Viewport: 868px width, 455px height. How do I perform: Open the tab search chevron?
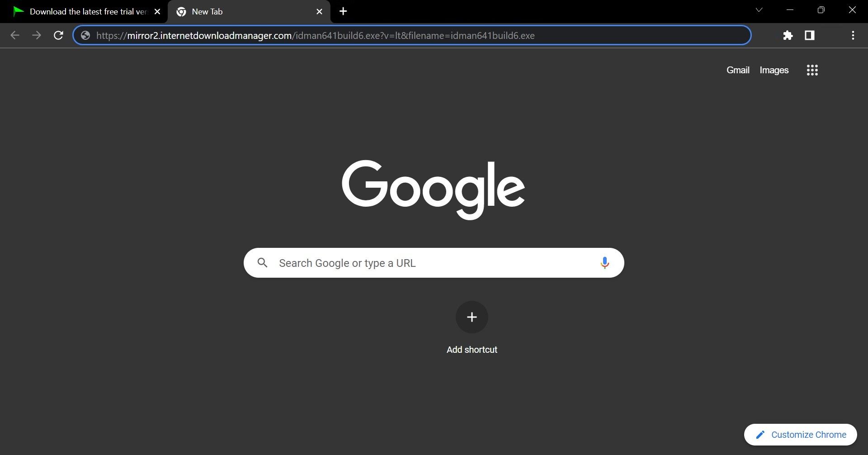[x=759, y=9]
